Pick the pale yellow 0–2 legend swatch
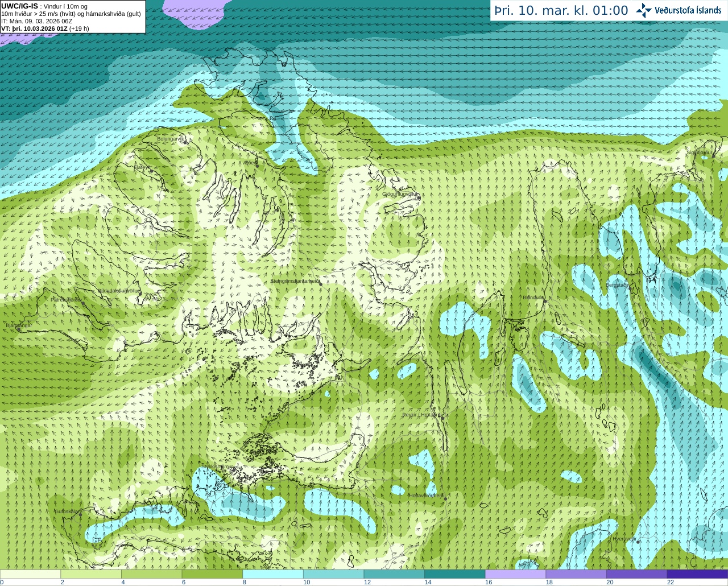 coord(30,574)
